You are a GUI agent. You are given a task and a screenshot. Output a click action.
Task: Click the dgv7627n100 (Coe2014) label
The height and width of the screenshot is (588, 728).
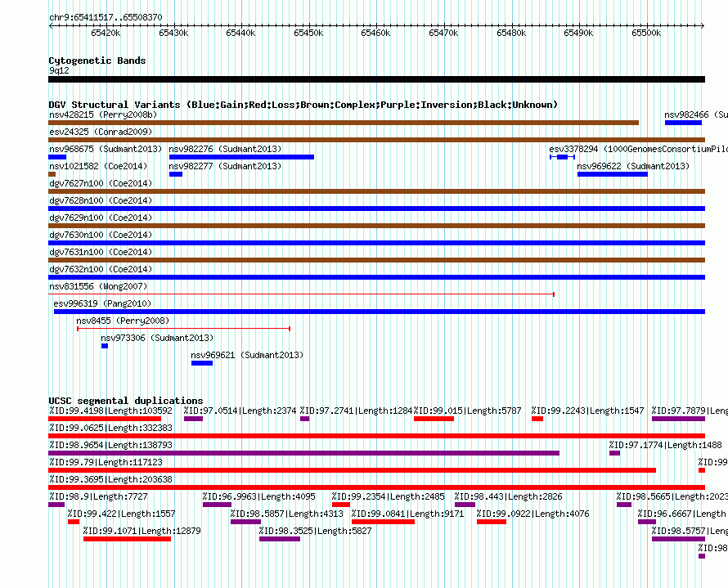pos(101,183)
